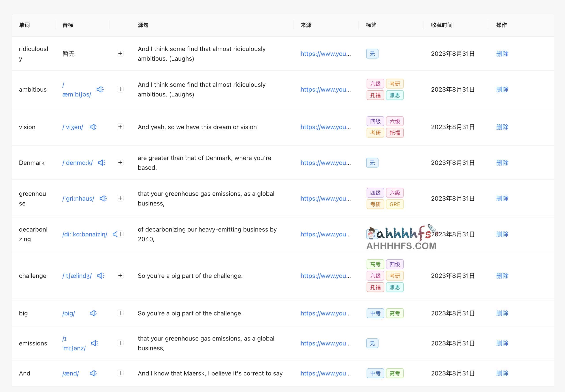Play pronunciation audio for challenge

(101, 276)
